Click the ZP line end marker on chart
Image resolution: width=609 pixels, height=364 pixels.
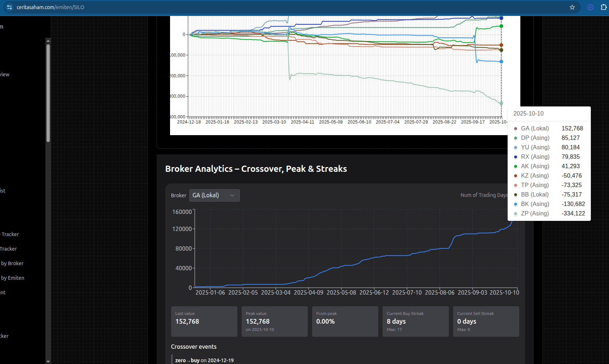click(501, 104)
